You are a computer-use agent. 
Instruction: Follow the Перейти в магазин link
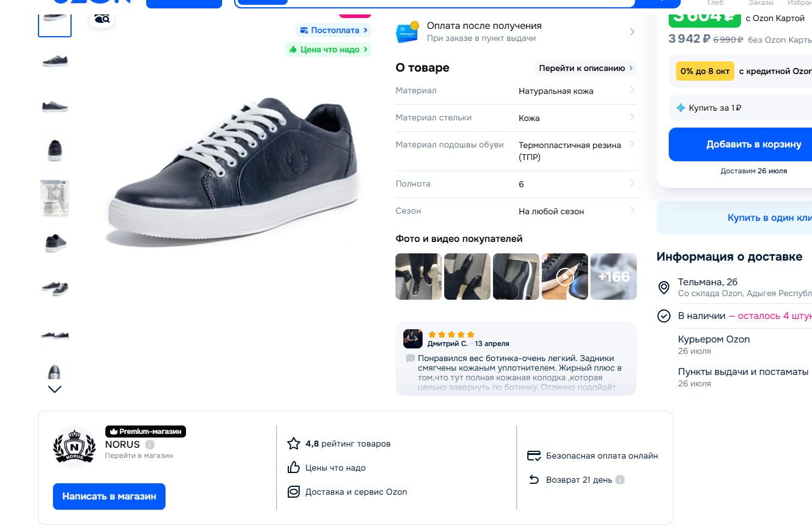[139, 456]
